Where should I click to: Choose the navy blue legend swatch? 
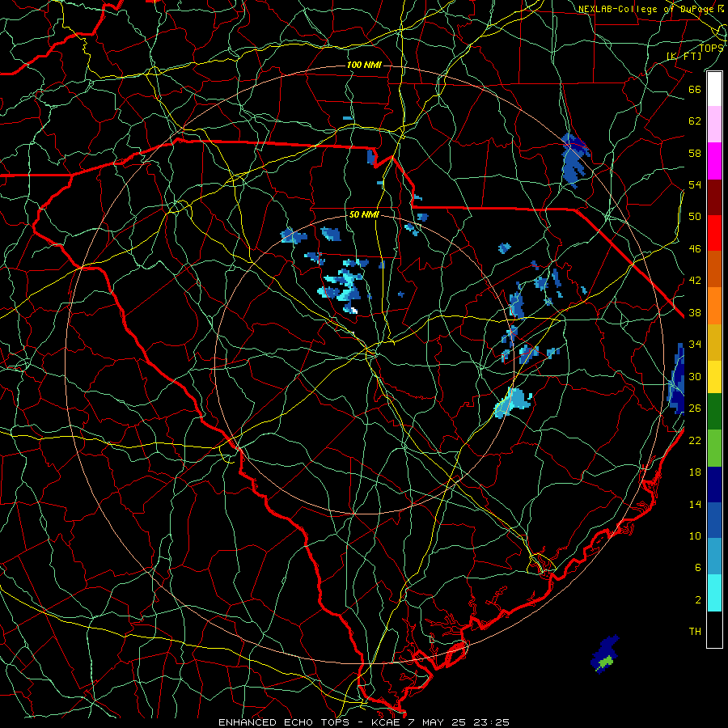714,485
